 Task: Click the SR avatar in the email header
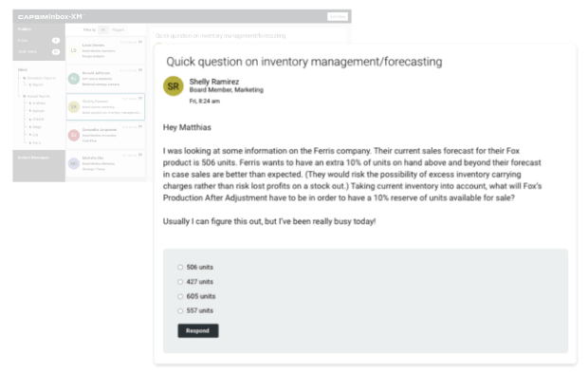173,86
